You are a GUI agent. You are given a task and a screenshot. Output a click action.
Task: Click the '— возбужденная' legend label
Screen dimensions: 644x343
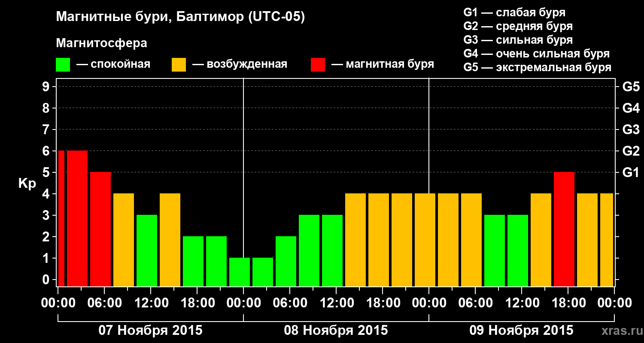click(x=240, y=64)
